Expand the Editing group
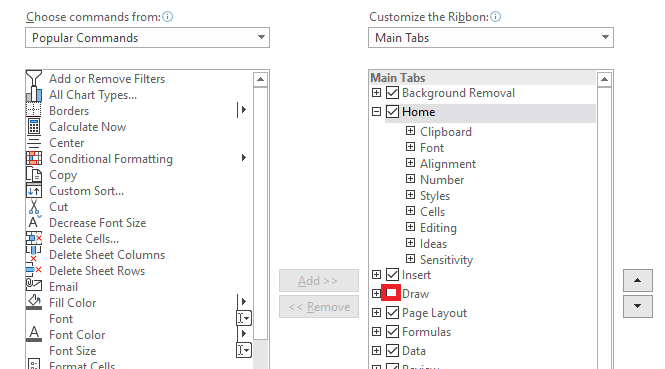Screen dimensions: 665x369 [410, 227]
